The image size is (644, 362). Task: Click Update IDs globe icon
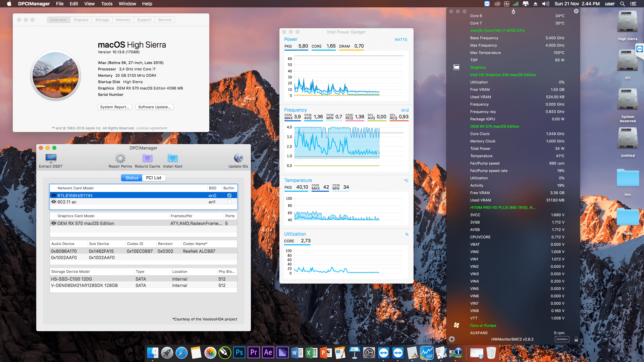[x=238, y=158]
